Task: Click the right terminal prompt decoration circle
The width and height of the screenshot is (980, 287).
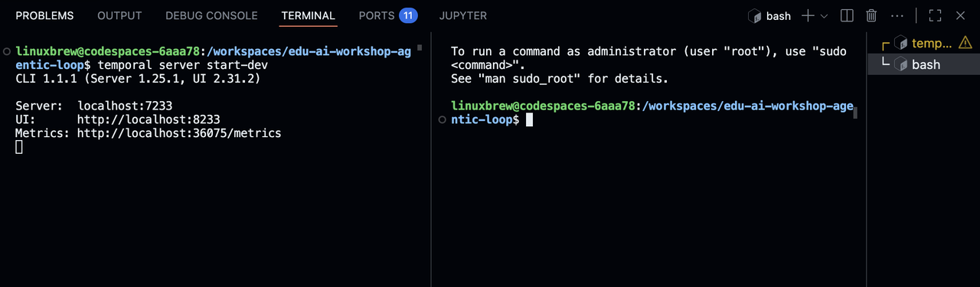Action: 443,119
